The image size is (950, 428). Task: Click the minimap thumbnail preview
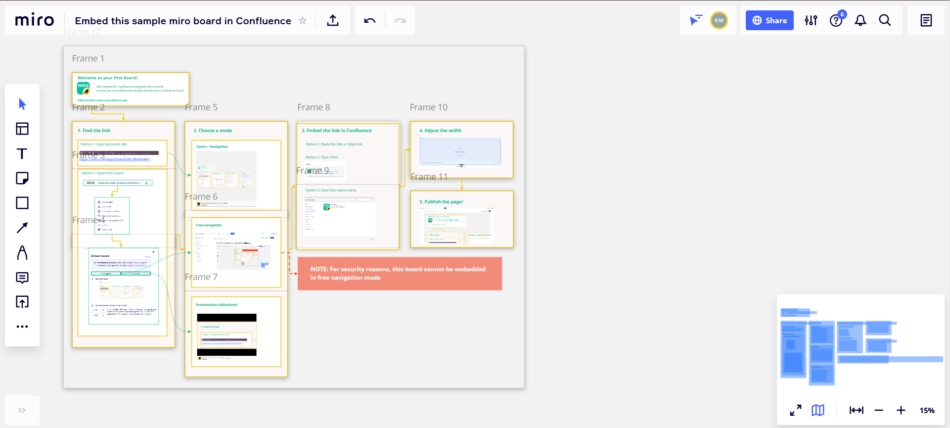[x=862, y=347]
